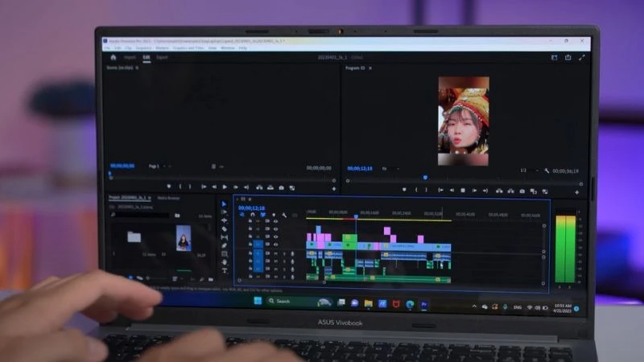644x362 pixels.
Task: Click Go to In in the Program monitor
Action: click(x=440, y=190)
